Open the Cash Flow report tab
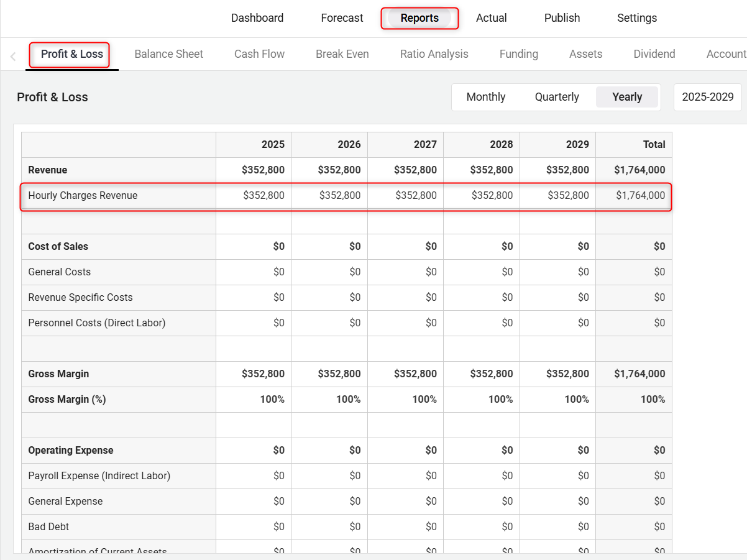Viewport: 747px width, 560px height. [259, 54]
